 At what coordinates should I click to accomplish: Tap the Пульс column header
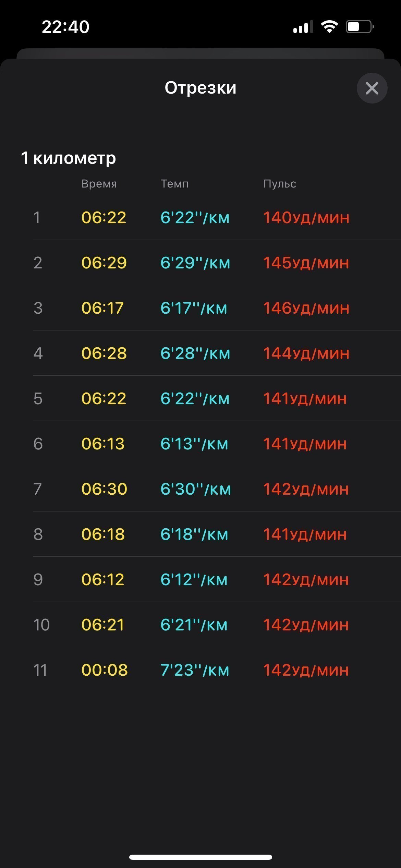click(x=280, y=184)
